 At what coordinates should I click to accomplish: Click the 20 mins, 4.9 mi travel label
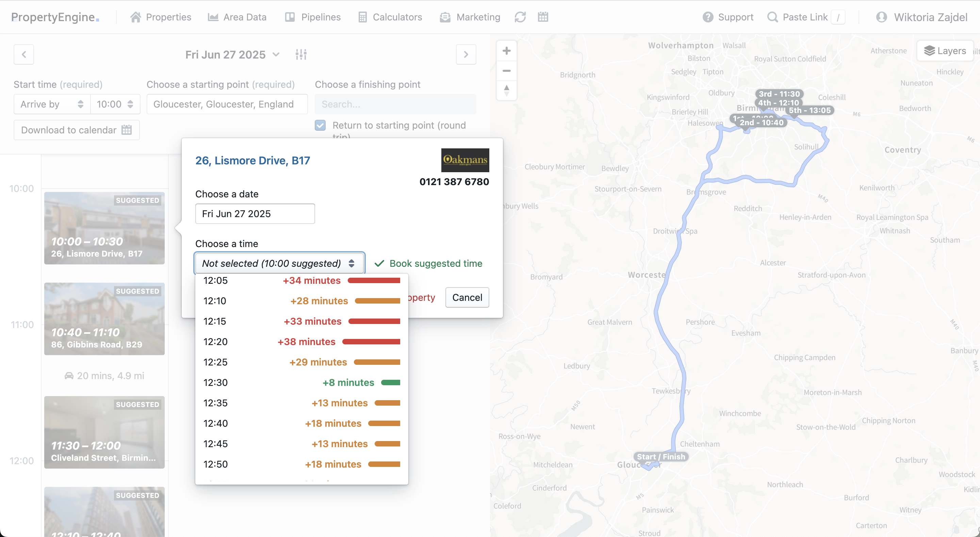click(x=104, y=376)
